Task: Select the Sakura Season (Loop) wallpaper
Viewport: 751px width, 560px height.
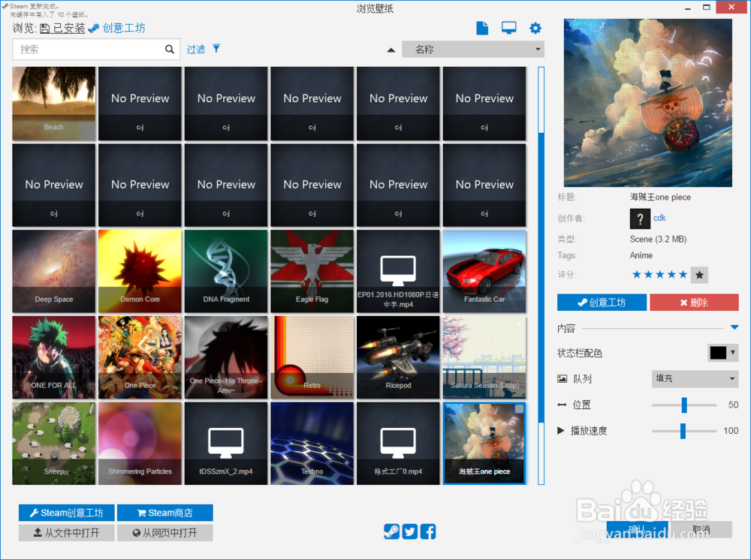Action: [x=484, y=357]
